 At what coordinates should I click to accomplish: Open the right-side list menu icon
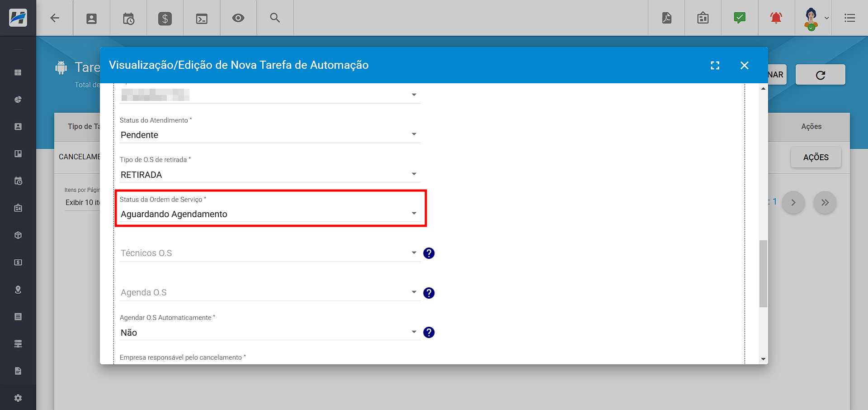point(849,18)
